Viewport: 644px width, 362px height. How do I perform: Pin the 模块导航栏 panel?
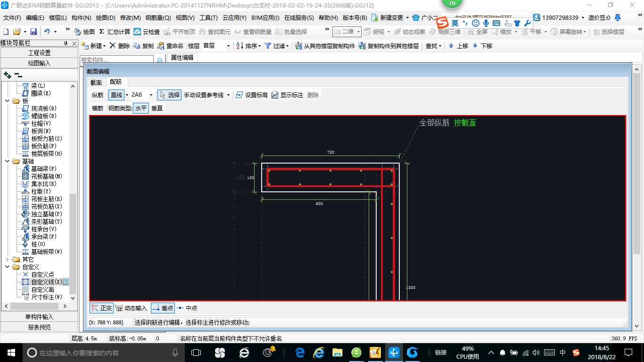[x=66, y=43]
